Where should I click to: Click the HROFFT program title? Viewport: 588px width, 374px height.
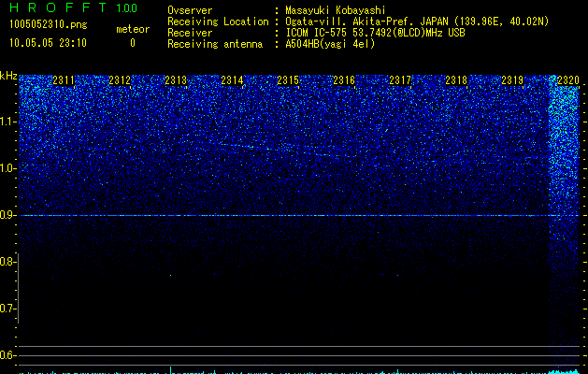click(58, 7)
